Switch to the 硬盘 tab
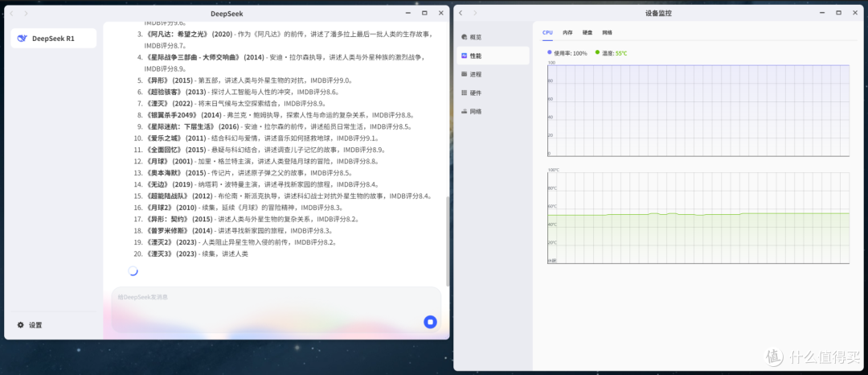 tap(588, 33)
